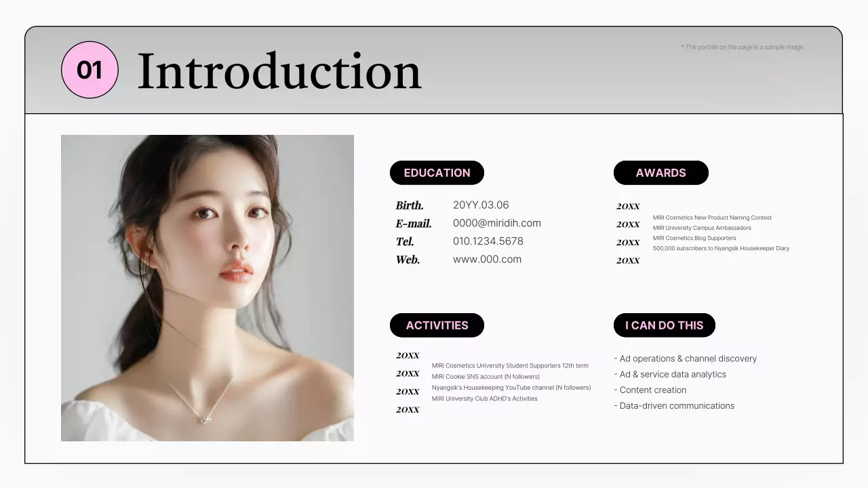The width and height of the screenshot is (868, 488).
Task: Select the sample image disclaimer note
Action: pos(743,47)
